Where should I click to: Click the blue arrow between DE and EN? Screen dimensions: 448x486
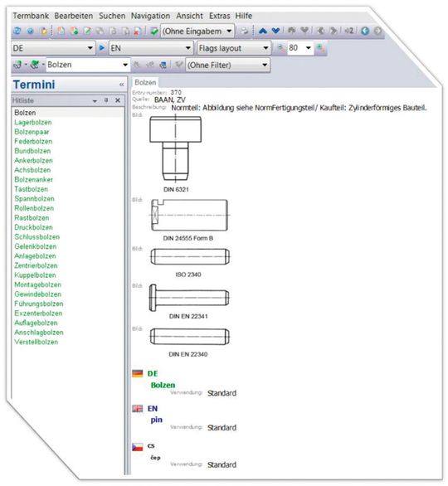[102, 48]
